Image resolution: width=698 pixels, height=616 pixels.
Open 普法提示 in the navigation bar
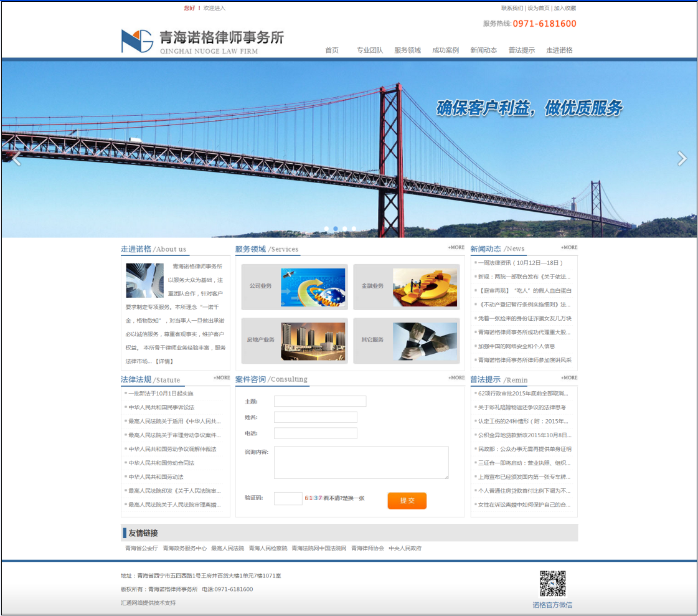point(522,50)
